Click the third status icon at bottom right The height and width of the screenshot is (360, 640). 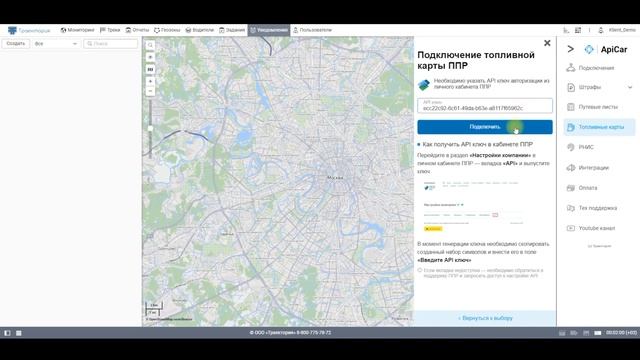pos(586,333)
